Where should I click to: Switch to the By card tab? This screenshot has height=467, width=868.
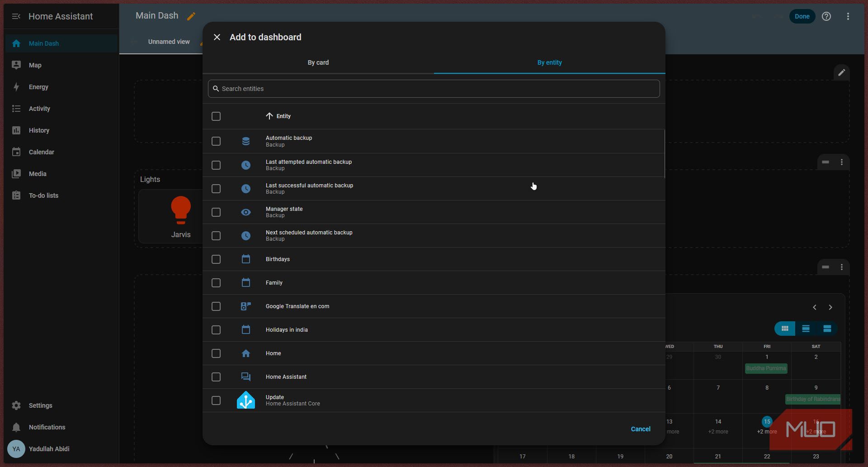click(318, 62)
